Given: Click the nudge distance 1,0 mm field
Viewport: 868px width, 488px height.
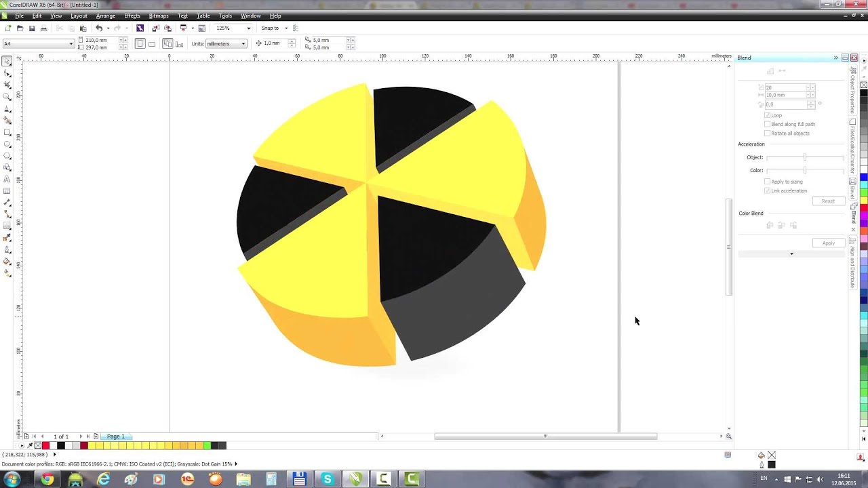Looking at the screenshot, I should [275, 43].
